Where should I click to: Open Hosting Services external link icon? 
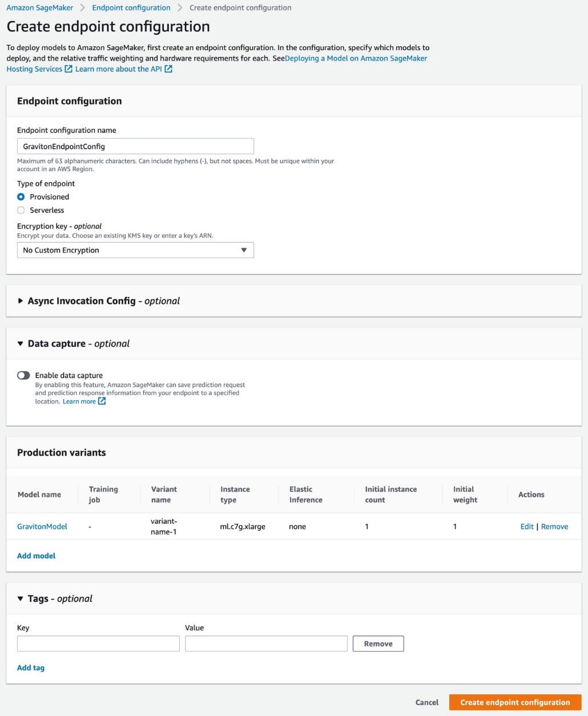click(69, 69)
